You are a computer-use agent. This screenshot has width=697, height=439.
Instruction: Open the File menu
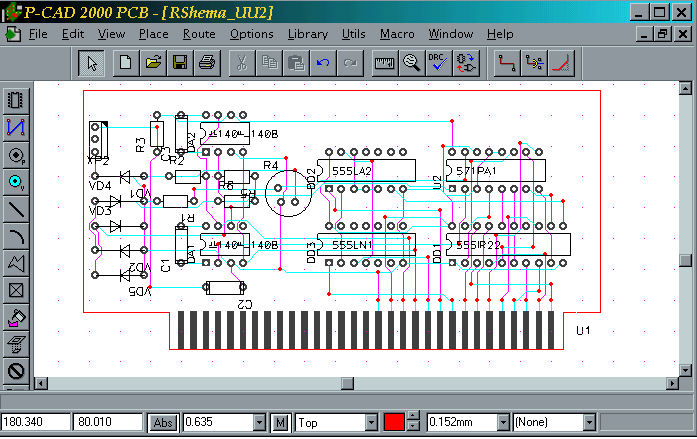click(x=38, y=34)
